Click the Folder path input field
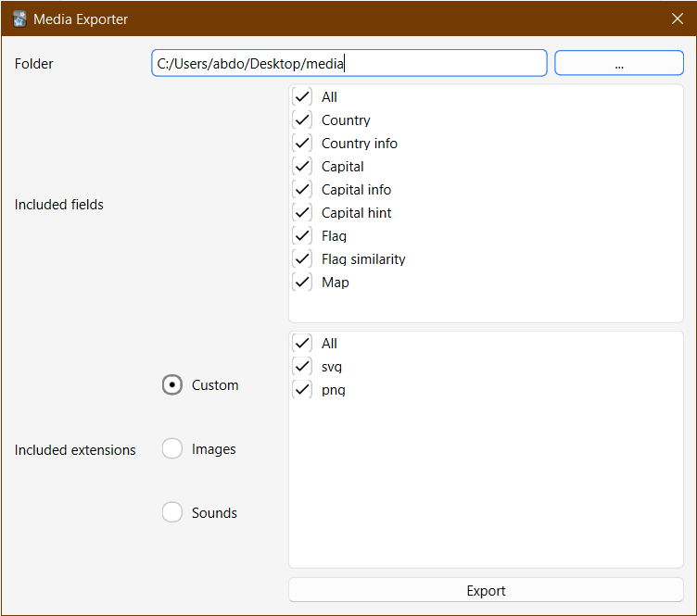This screenshot has width=697, height=616. 348,63
